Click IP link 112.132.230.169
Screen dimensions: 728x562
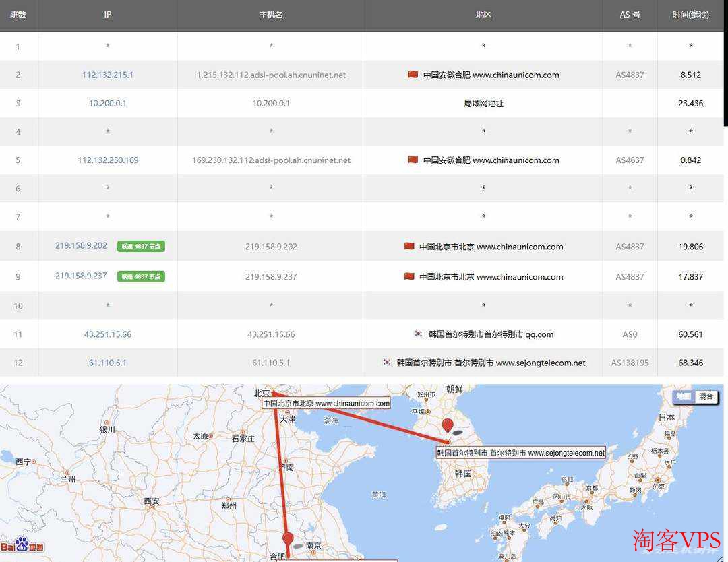(x=108, y=160)
